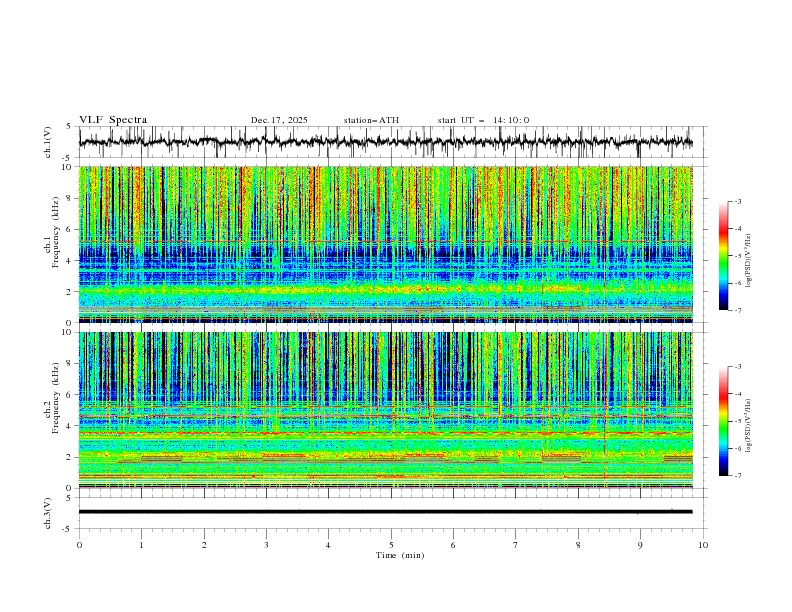The image size is (792, 612).
Task: Click the ch.3 flat black voltage trace
Action: click(x=385, y=512)
